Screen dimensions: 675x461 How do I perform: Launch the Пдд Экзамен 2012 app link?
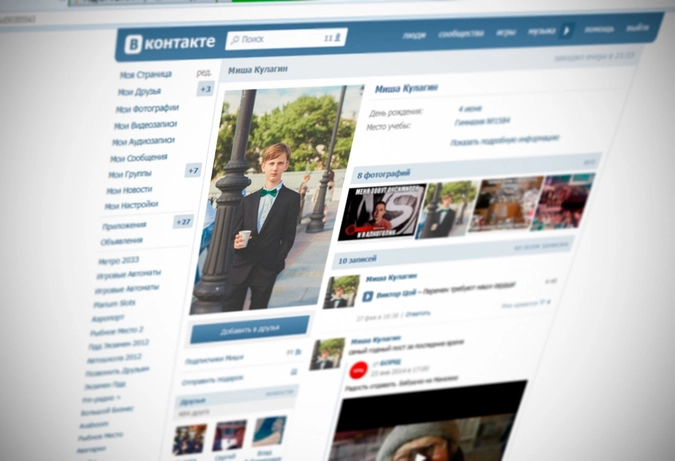click(x=118, y=344)
